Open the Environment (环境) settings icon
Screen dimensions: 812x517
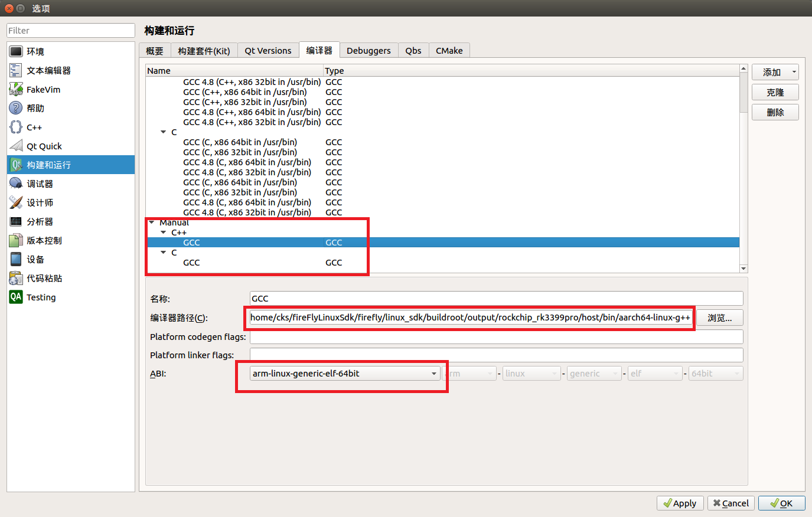pyautogui.click(x=16, y=51)
